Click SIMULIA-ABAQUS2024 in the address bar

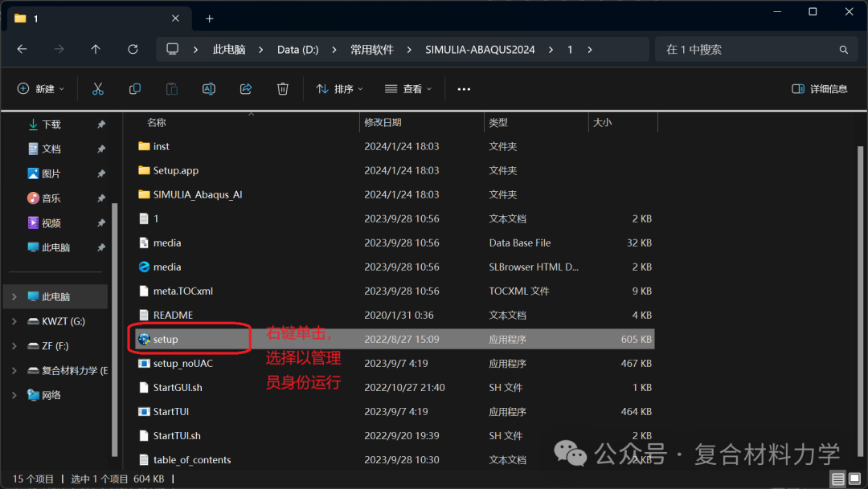click(480, 50)
